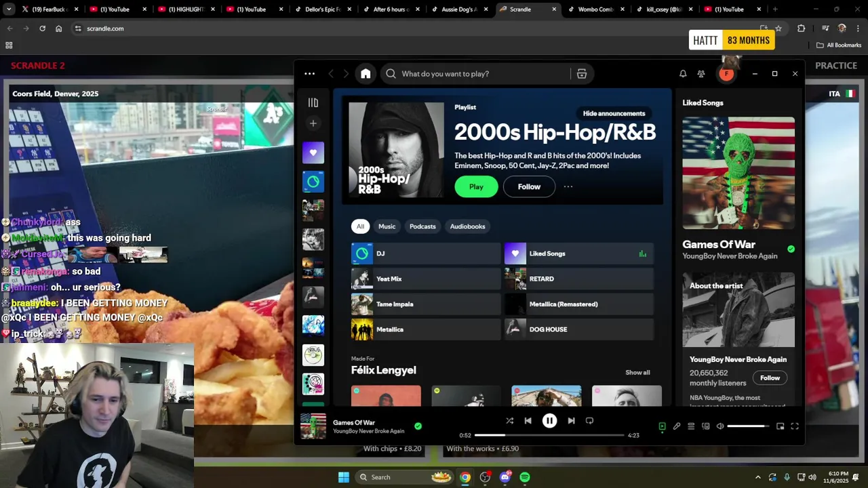
Task: Create a new playlist with plus icon
Action: coord(313,123)
